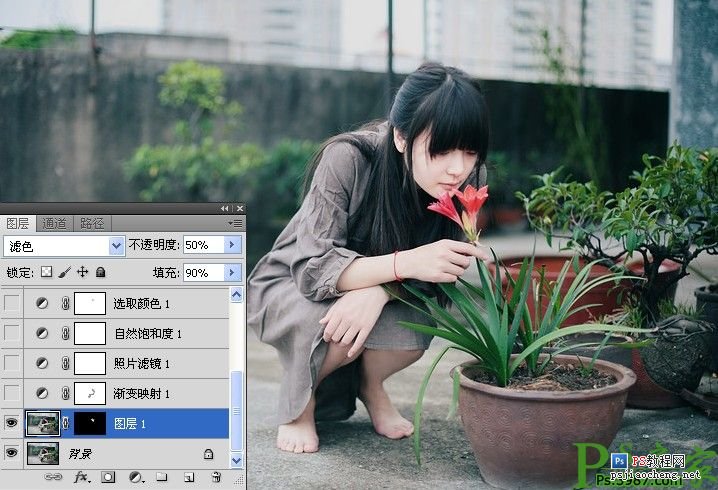Image resolution: width=718 pixels, height=490 pixels.
Task: Select the 渐变映射 1 layer mask thumbnail
Action: point(90,393)
